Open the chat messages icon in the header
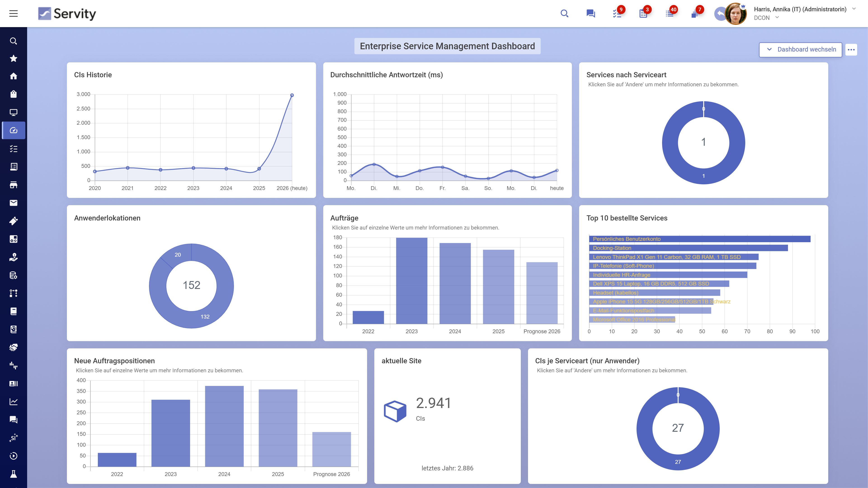This screenshot has width=868, height=488. [x=591, y=14]
